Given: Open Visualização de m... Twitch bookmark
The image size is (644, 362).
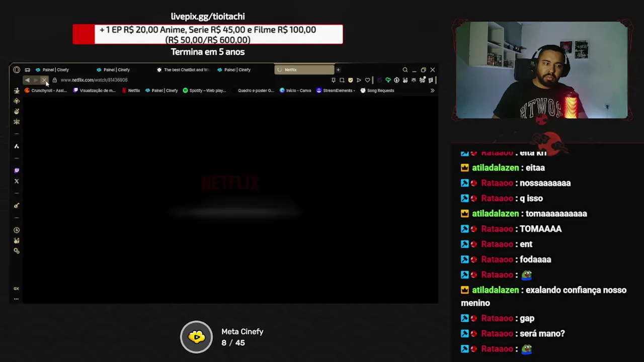Looking at the screenshot, I should point(95,90).
